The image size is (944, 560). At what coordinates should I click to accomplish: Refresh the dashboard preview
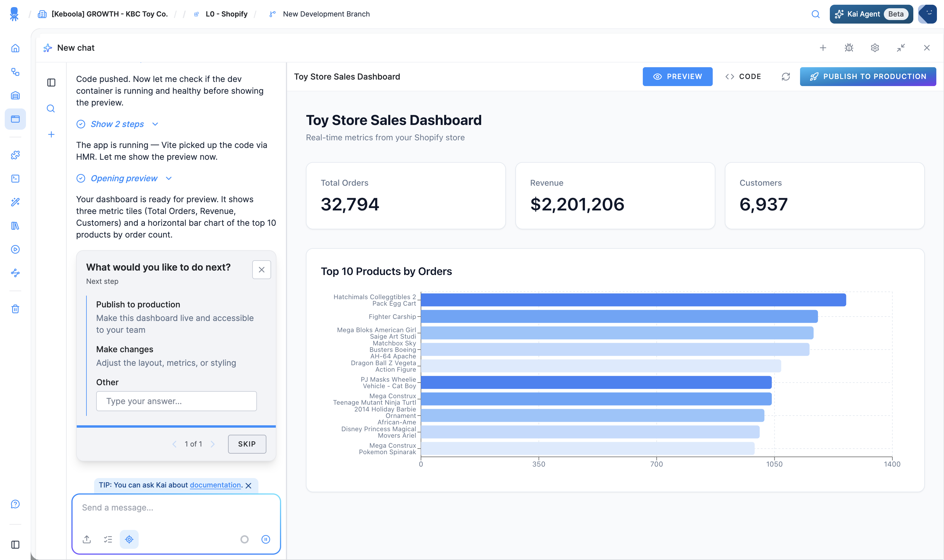786,77
